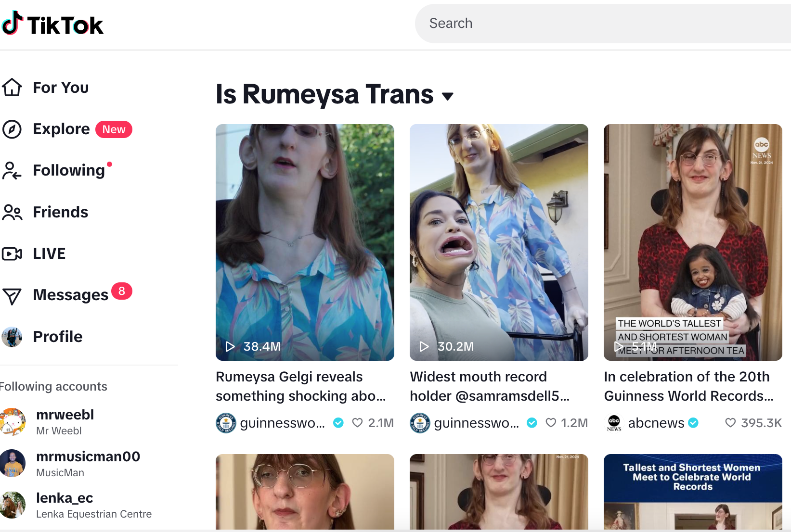The width and height of the screenshot is (791, 532).
Task: Open the LIVE camera icon
Action: click(12, 253)
